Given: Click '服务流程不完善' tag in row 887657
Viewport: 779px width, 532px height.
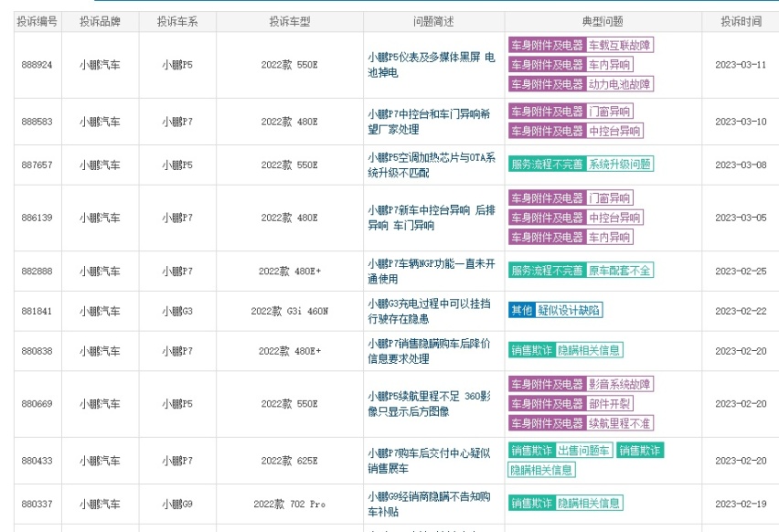Looking at the screenshot, I should click(547, 164).
